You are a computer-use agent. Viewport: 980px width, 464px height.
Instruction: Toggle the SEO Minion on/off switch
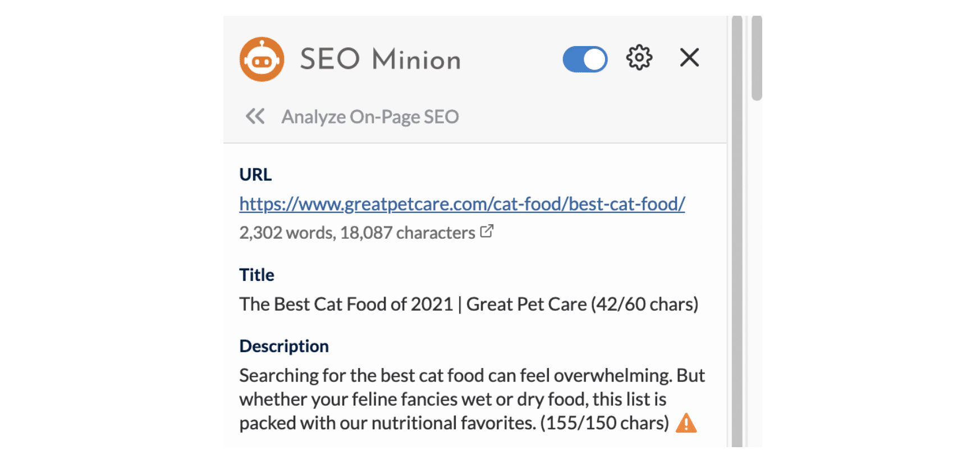[585, 59]
